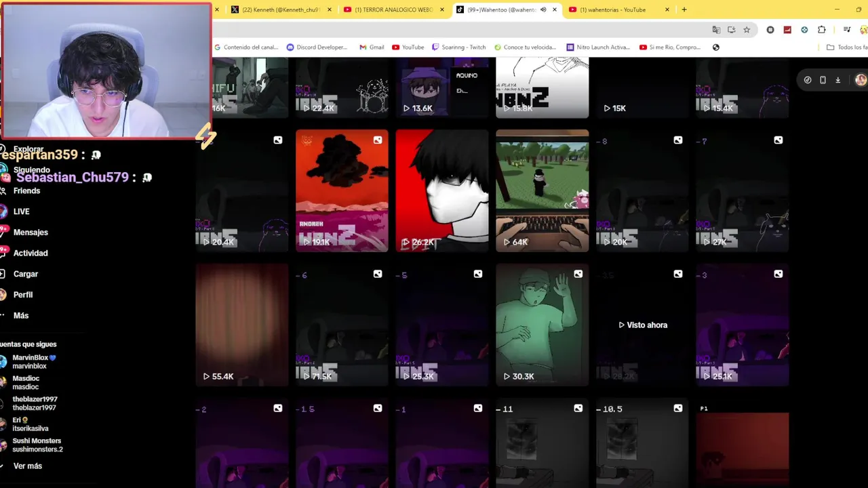The width and height of the screenshot is (868, 488).
Task: Switch to the wahentorias YouTube tab
Action: (x=618, y=9)
